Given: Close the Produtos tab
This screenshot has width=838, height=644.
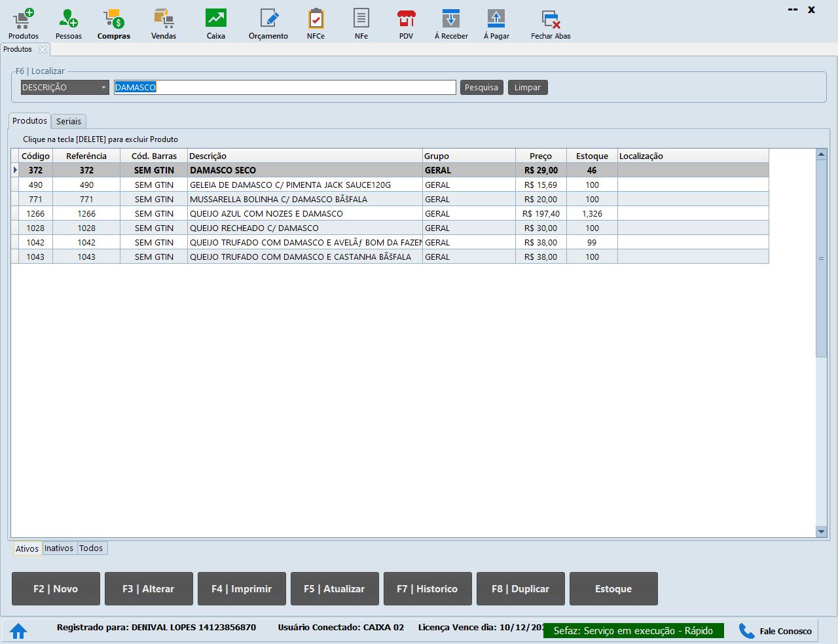Looking at the screenshot, I should (43, 50).
